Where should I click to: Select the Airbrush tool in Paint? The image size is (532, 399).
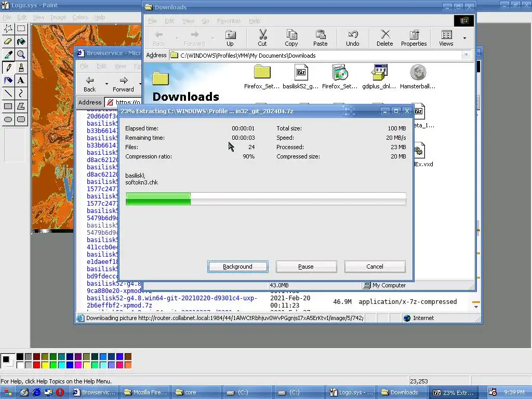coord(8,80)
